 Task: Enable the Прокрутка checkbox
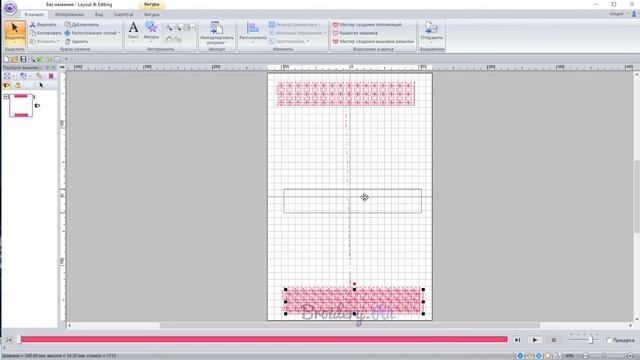click(x=609, y=340)
